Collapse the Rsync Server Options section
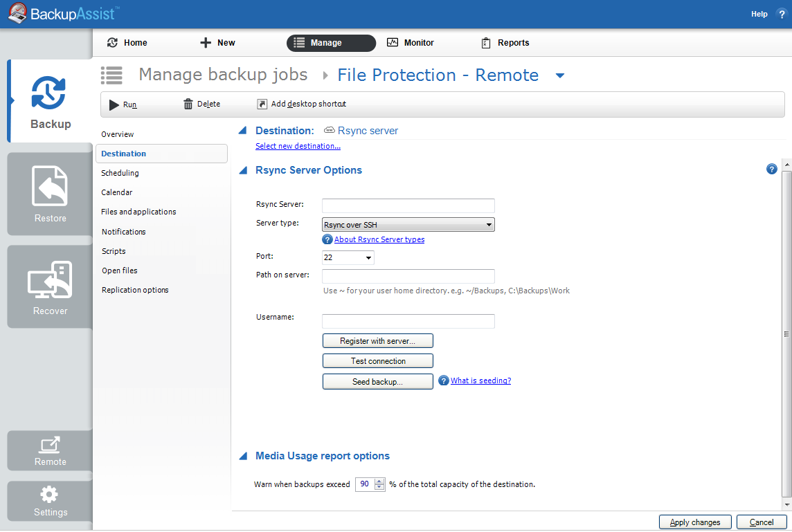Viewport: 792px width, 532px height. click(x=243, y=170)
